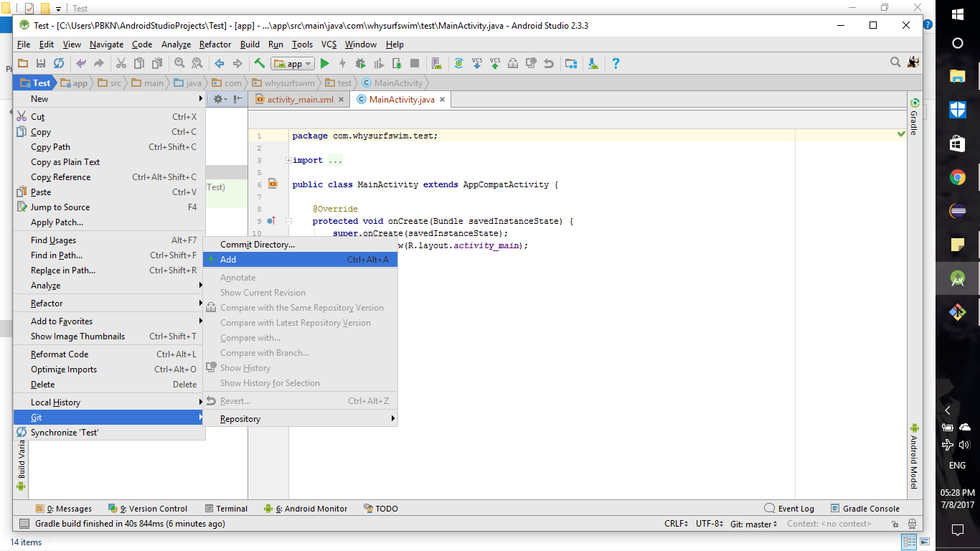
Task: Click the Debug app bug icon
Action: click(x=362, y=64)
